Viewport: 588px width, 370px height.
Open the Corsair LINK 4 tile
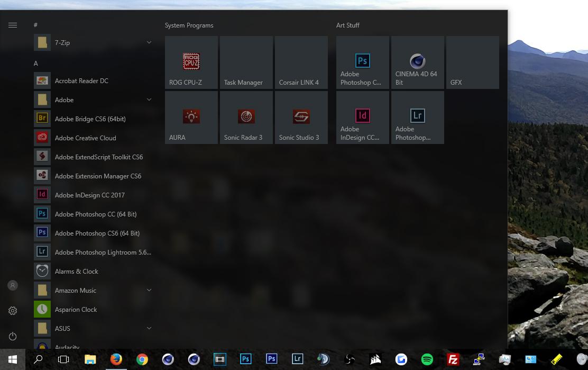pyautogui.click(x=301, y=62)
